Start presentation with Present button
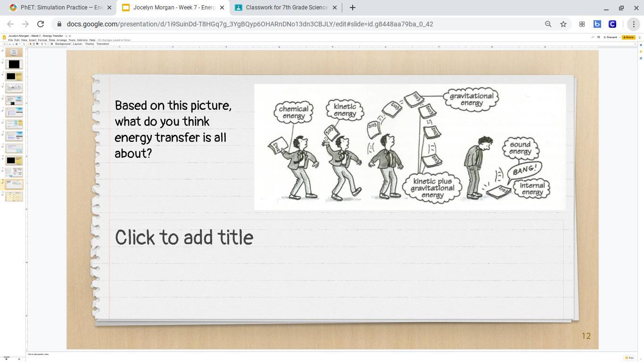644x362 pixels. pos(611,37)
